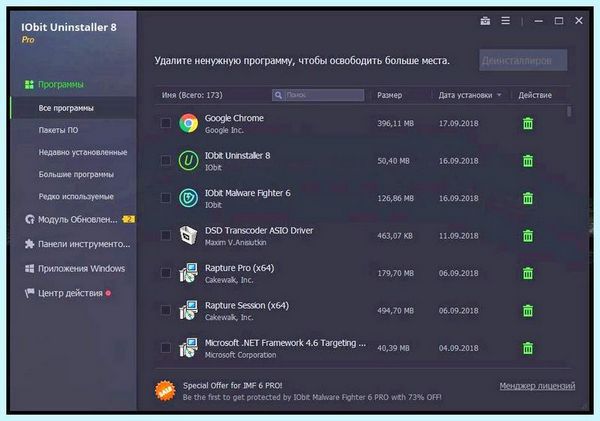This screenshot has height=421, width=600.
Task: Uninstall IObit Malware Fighter 6 via trash icon
Action: pos(528,198)
